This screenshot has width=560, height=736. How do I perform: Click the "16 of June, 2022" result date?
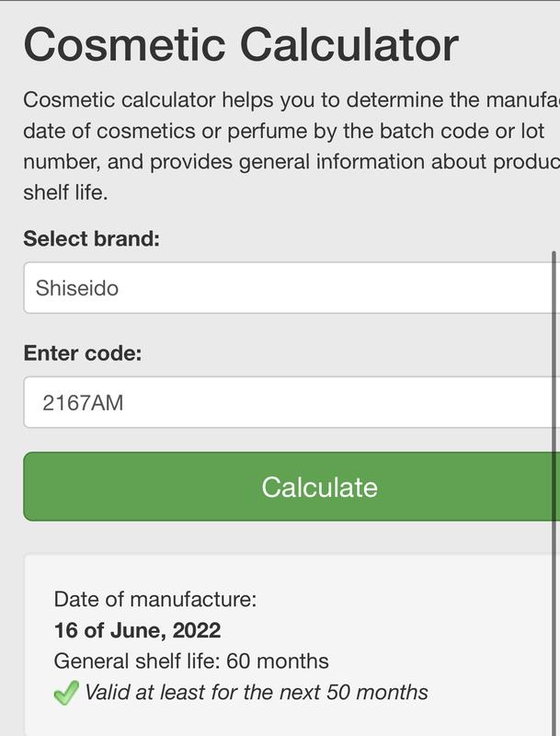tap(138, 630)
